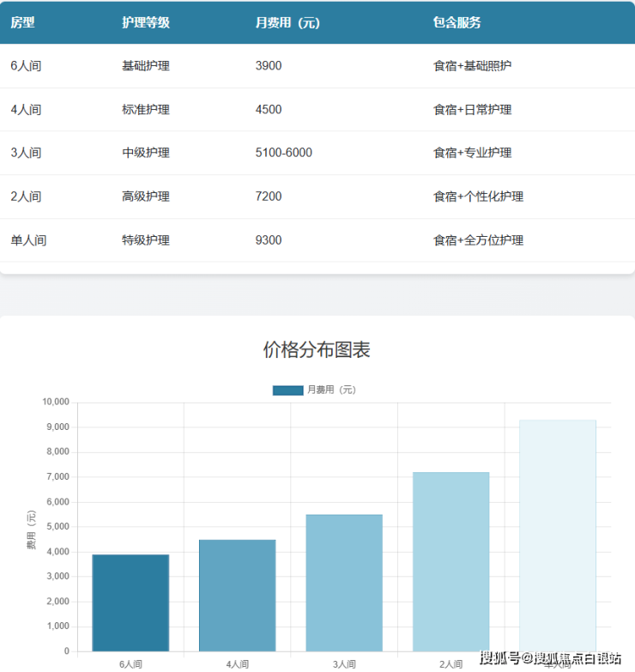Click the 特级护理 cell
Viewport: 635px width, 672px height.
146,240
